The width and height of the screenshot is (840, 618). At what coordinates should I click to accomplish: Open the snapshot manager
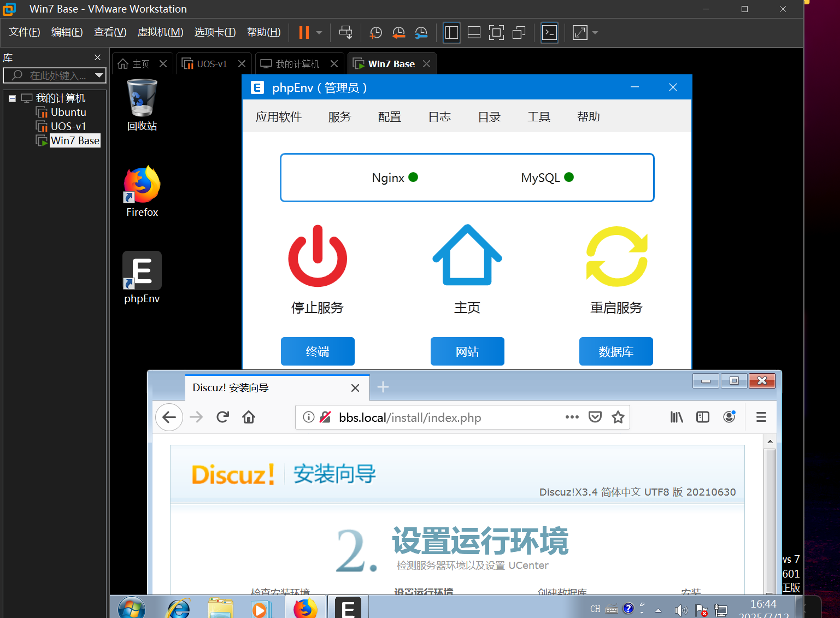click(421, 33)
